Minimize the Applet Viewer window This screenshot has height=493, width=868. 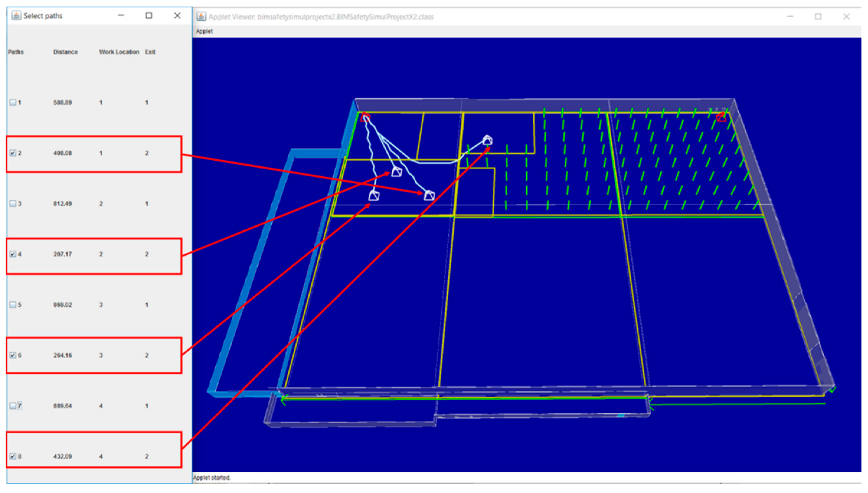[790, 17]
